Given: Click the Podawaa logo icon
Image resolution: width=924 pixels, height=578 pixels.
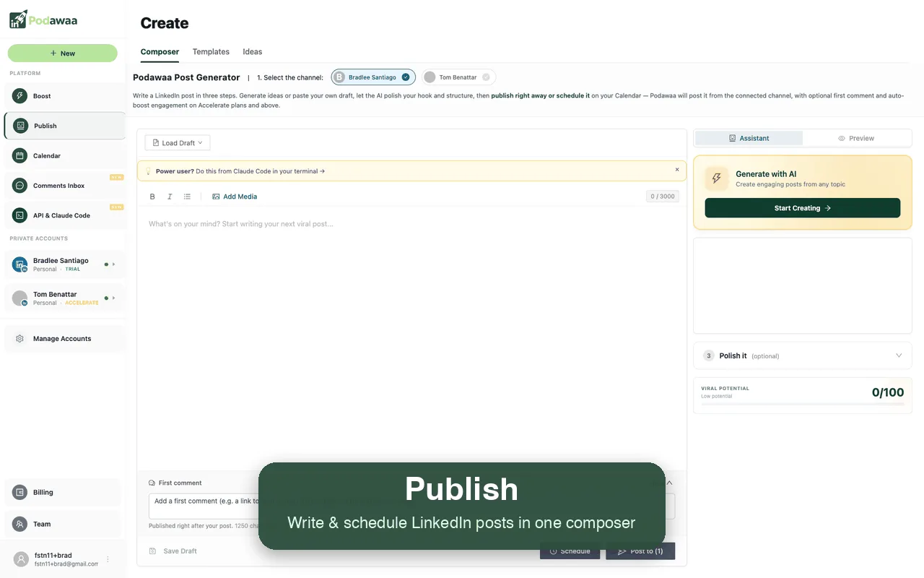Looking at the screenshot, I should (18, 20).
